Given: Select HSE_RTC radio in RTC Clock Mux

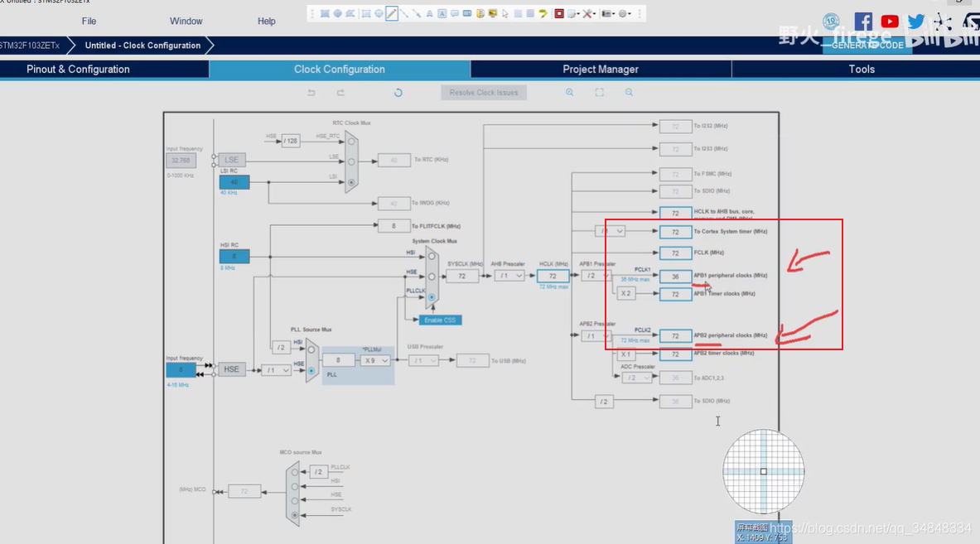Looking at the screenshot, I should tap(351, 141).
